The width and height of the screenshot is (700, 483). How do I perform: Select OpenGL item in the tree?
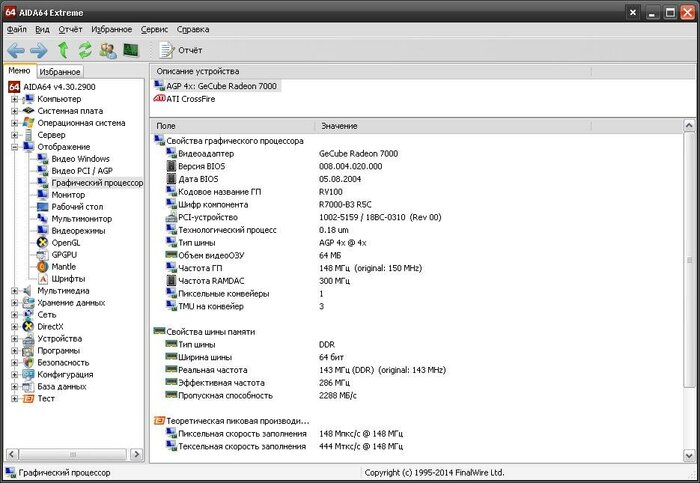65,242
